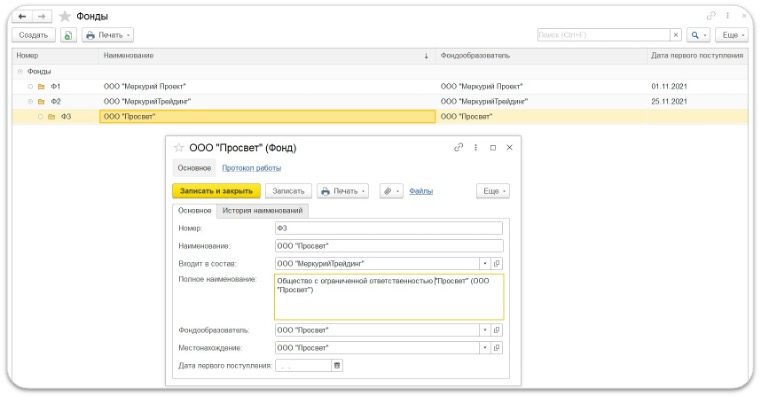Open three-dot menu in Фонд form header

[x=475, y=147]
